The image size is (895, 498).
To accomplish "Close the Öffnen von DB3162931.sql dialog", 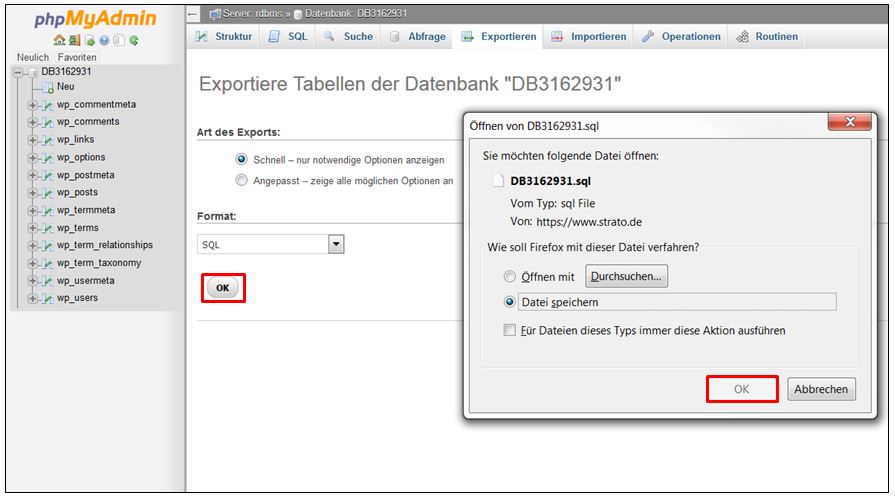I will tap(849, 122).
